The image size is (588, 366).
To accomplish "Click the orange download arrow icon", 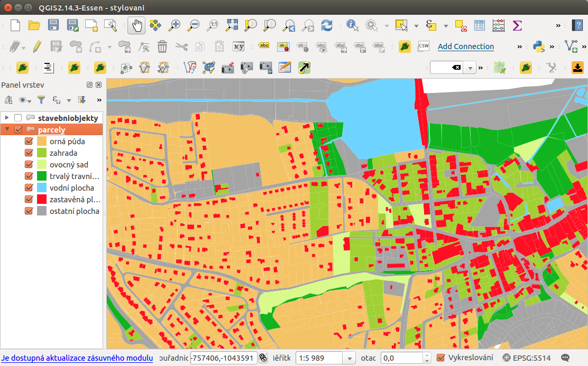I will 577,68.
